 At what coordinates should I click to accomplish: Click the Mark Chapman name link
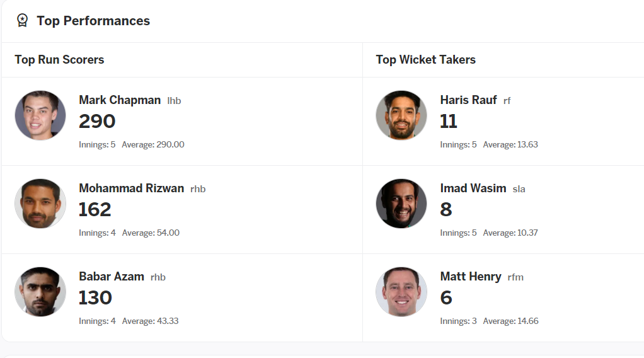(120, 100)
